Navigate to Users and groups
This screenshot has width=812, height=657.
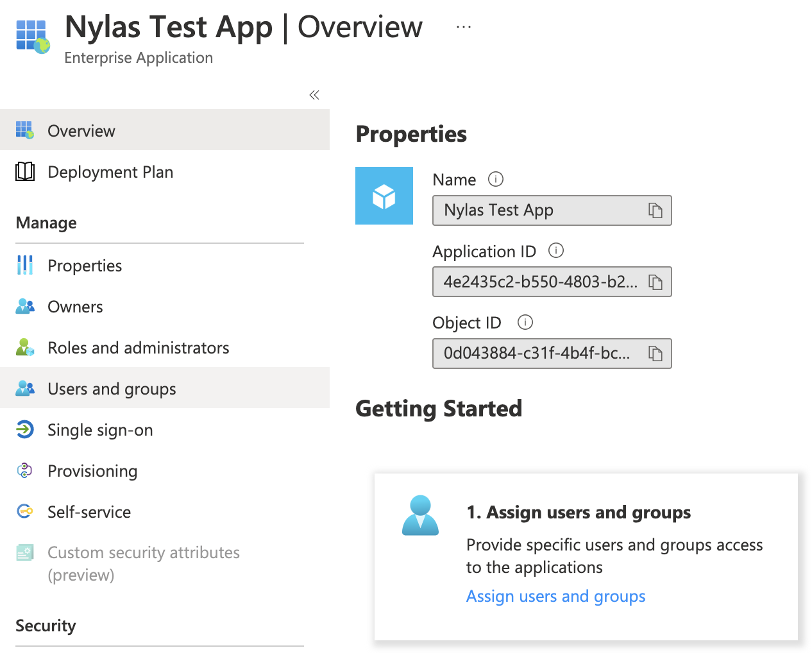165,388
